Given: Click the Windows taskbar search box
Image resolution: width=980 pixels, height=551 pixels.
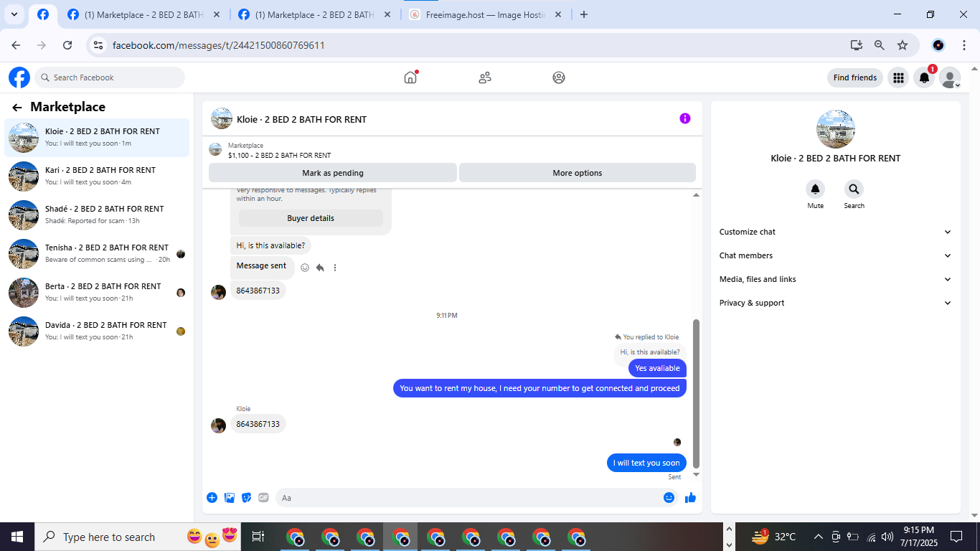Looking at the screenshot, I should coord(138,537).
